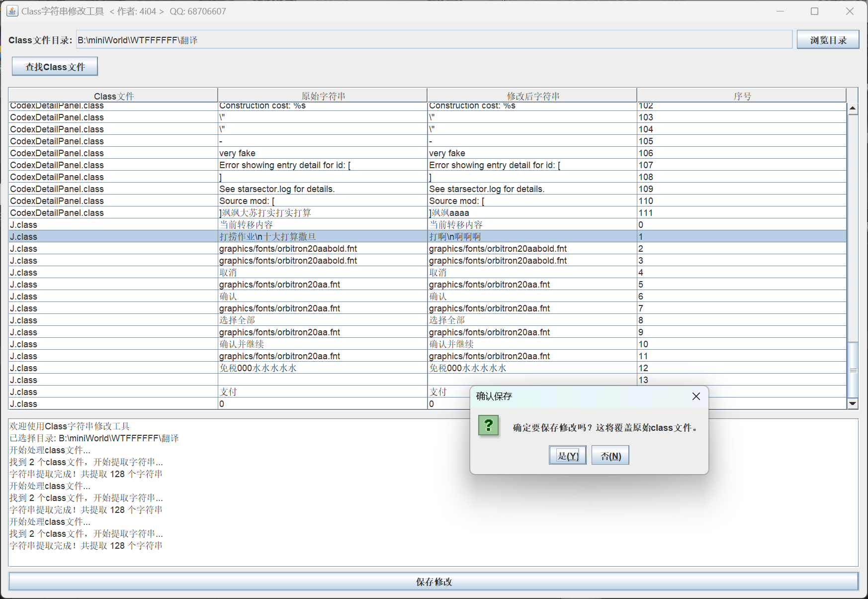Maximize the application window

[814, 11]
